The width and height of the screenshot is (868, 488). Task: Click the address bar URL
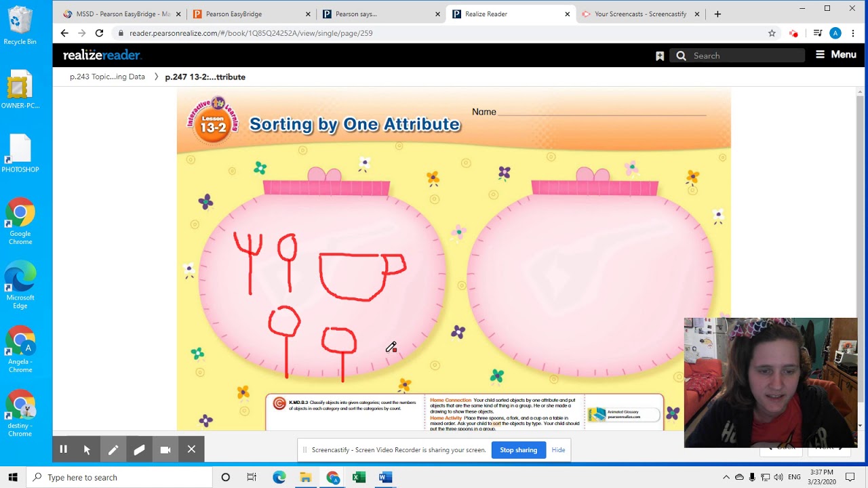click(251, 33)
